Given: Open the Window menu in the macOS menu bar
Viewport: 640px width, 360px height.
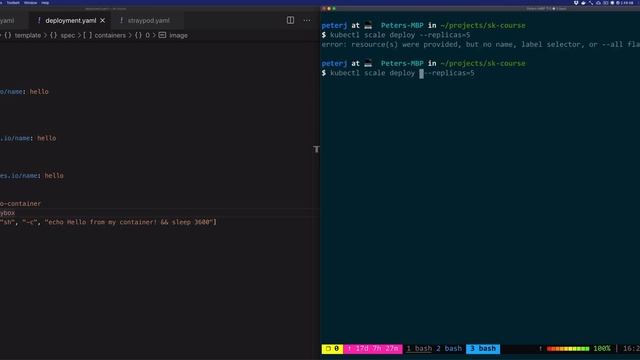Looking at the screenshot, I should click(30, 3).
